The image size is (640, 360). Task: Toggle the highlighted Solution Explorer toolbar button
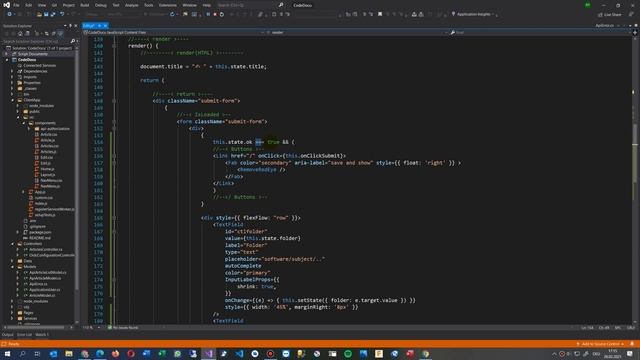[60, 33]
